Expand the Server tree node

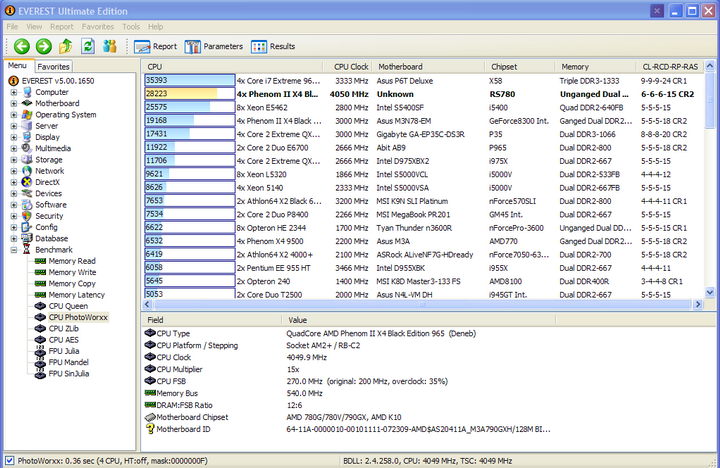pyautogui.click(x=14, y=126)
